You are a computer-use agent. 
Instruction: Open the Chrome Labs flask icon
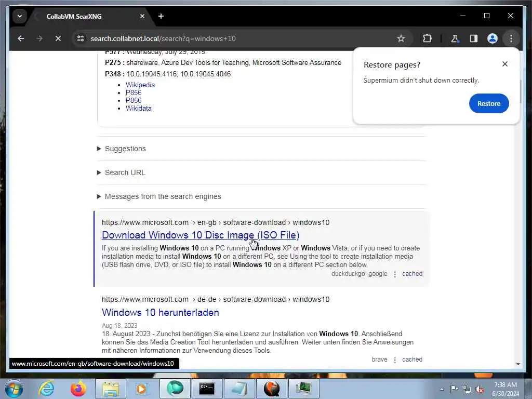(x=455, y=38)
